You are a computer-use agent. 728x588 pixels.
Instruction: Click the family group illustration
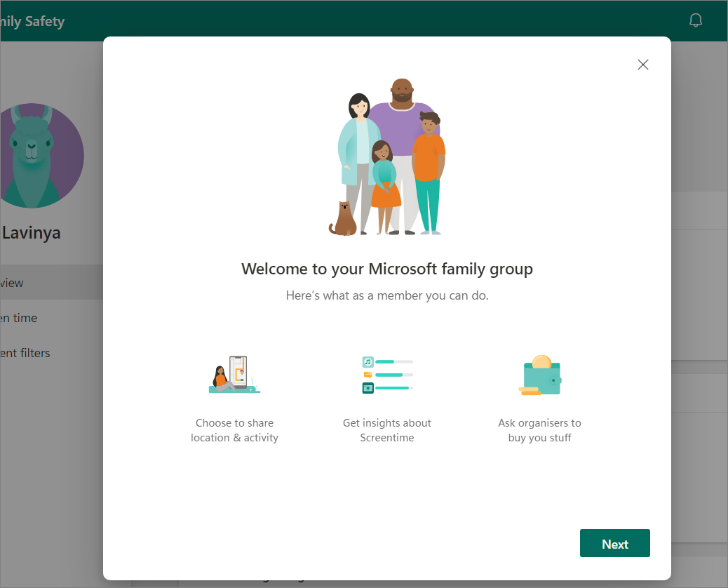coord(387,157)
